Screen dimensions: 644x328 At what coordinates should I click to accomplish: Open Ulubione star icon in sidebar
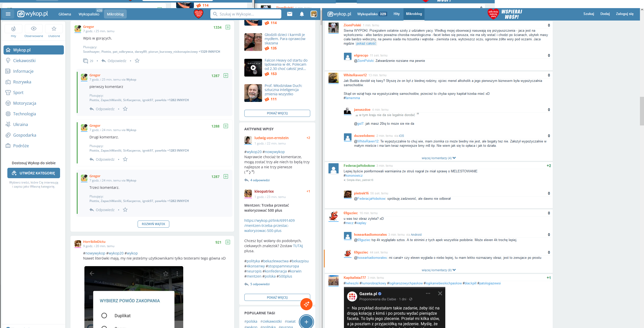coord(54,29)
